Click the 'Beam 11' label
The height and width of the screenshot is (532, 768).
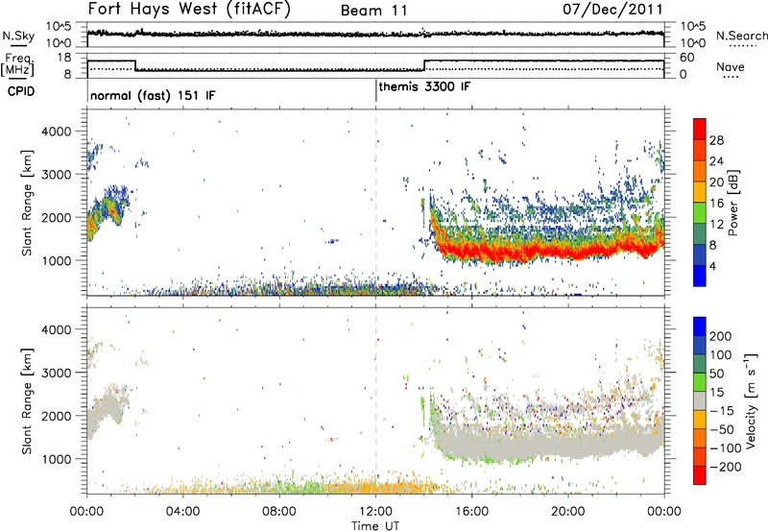[x=374, y=11]
